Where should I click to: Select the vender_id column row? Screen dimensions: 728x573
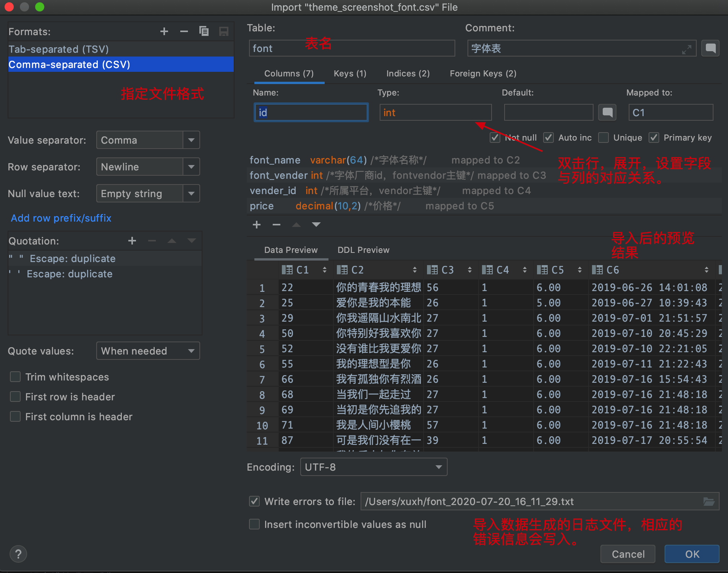click(484, 190)
